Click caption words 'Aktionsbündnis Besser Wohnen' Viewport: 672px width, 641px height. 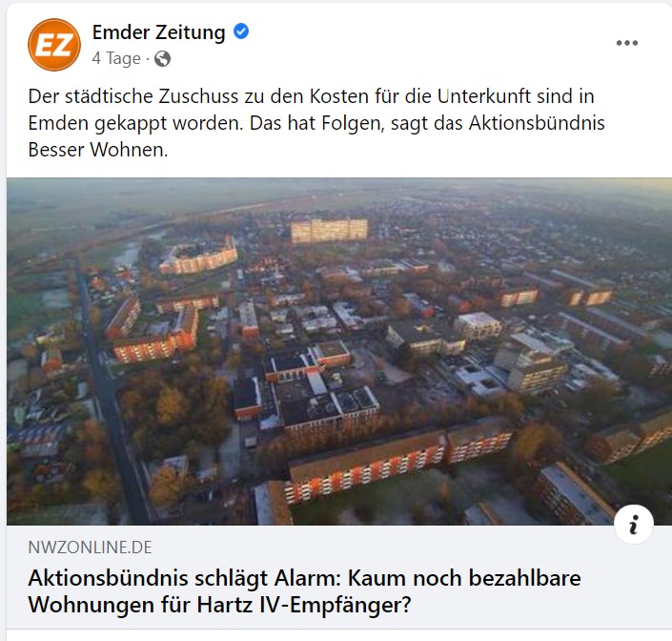coord(316,136)
